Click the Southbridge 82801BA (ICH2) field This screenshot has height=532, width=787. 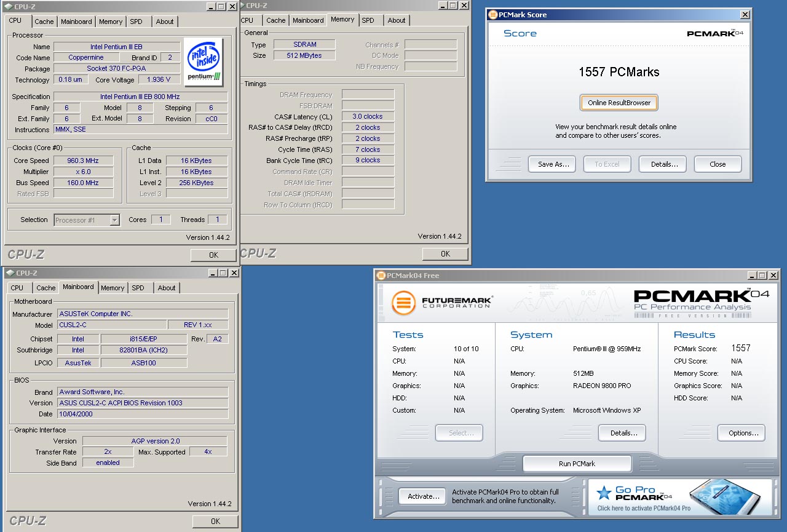143,350
